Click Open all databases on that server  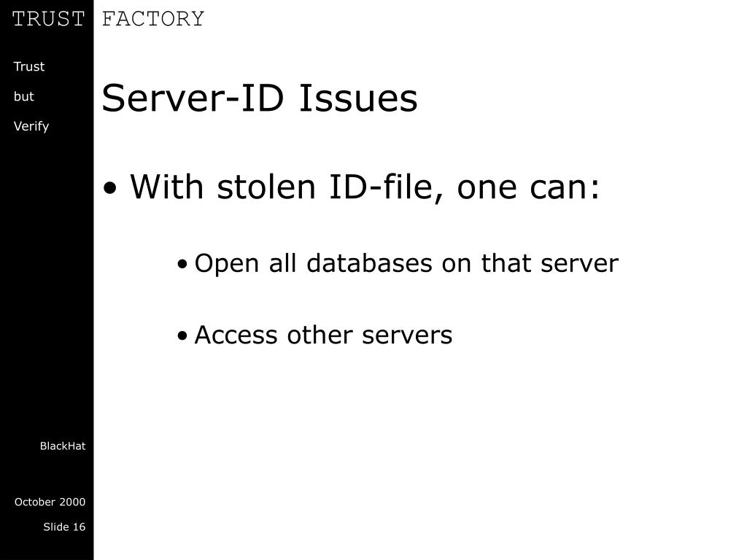point(406,263)
